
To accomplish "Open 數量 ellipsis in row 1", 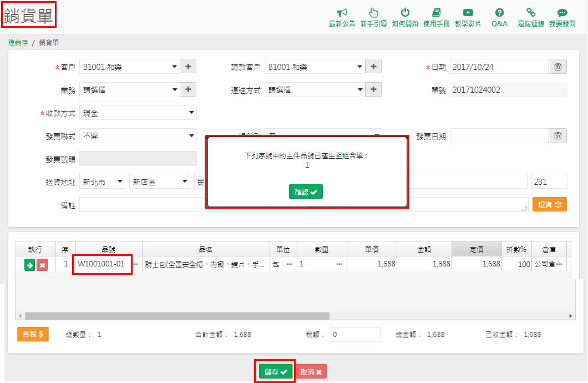I will pos(339,264).
